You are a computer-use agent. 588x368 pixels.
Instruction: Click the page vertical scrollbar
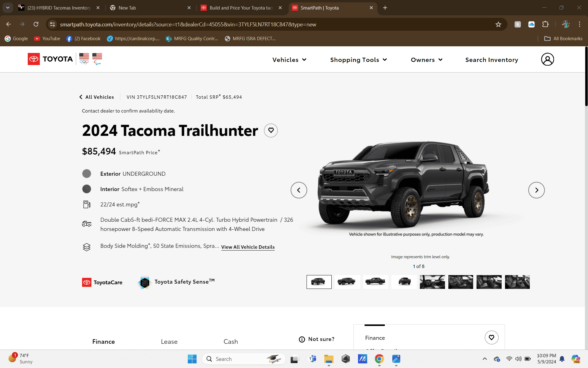(x=586, y=77)
